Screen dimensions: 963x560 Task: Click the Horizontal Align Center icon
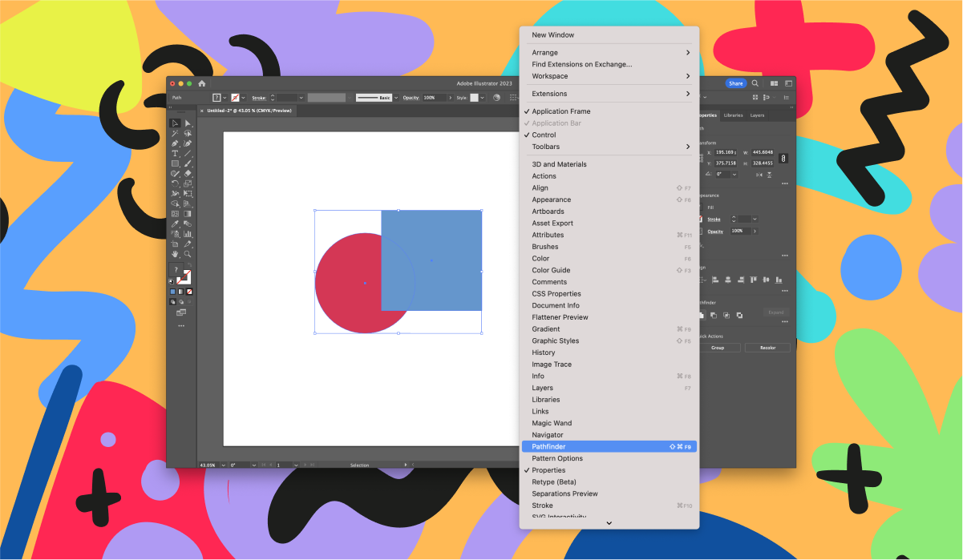tap(727, 280)
